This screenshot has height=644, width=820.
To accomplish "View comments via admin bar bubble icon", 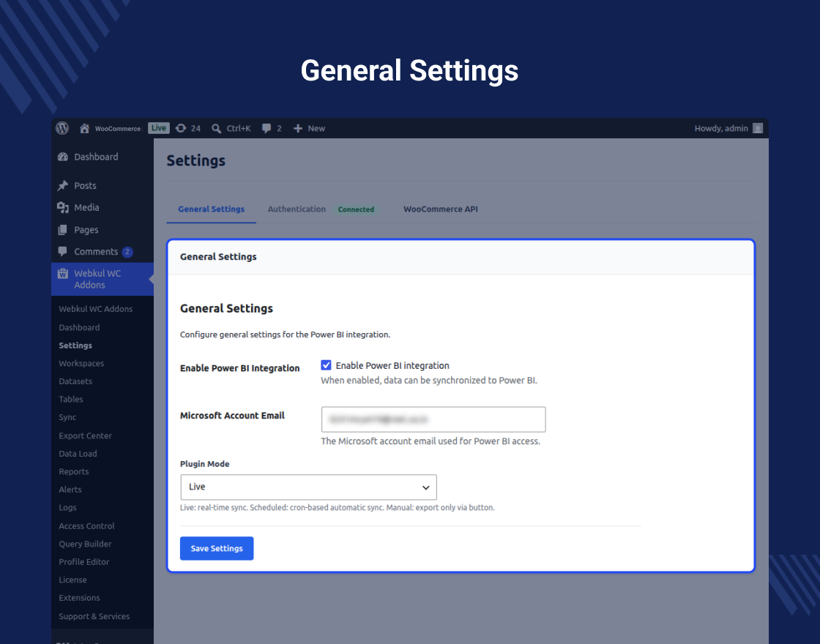I will tap(266, 128).
